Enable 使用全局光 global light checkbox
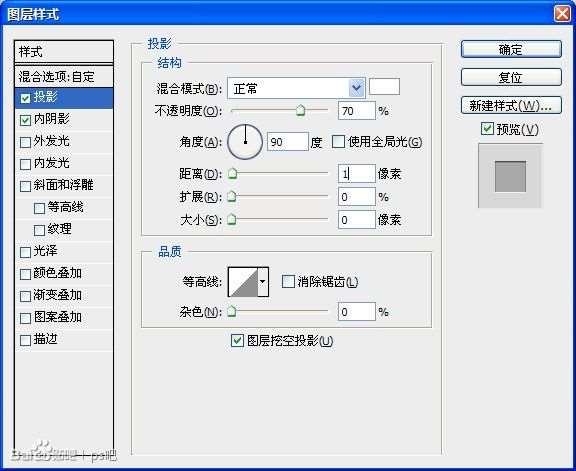Image resolution: width=576 pixels, height=471 pixels. tap(338, 142)
